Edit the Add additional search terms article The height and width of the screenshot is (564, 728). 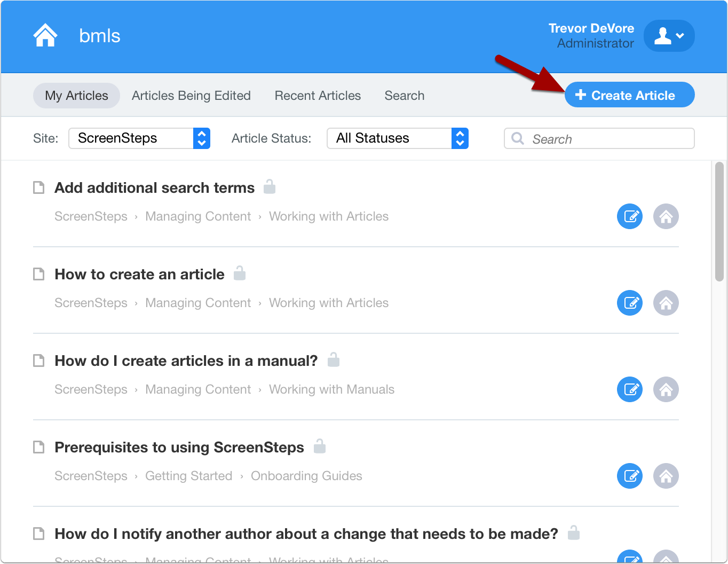pyautogui.click(x=630, y=216)
